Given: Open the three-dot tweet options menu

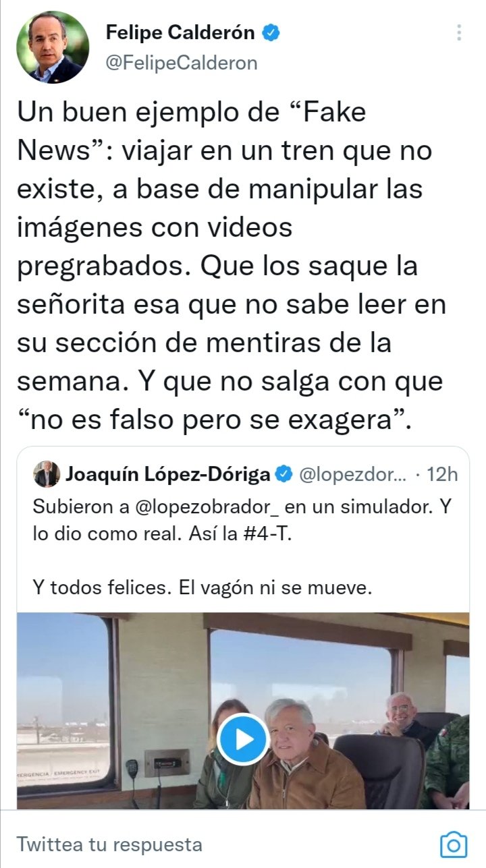Looking at the screenshot, I should click(x=459, y=32).
